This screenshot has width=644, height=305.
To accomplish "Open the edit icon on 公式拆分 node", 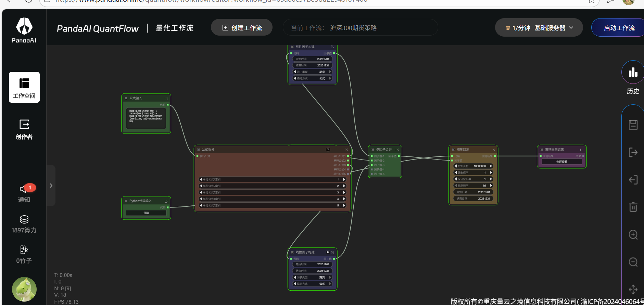I will [346, 150].
